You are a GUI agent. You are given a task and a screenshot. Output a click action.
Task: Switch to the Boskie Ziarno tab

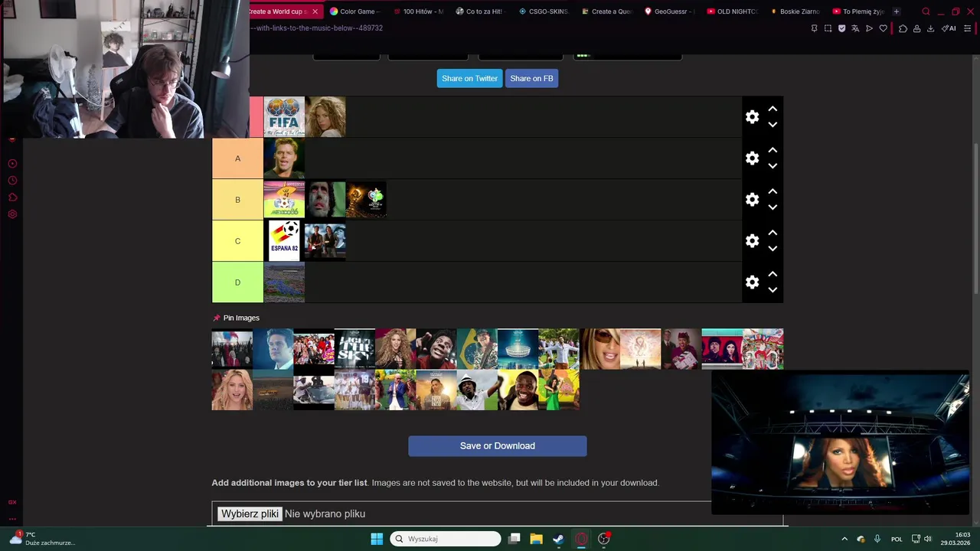click(x=796, y=11)
